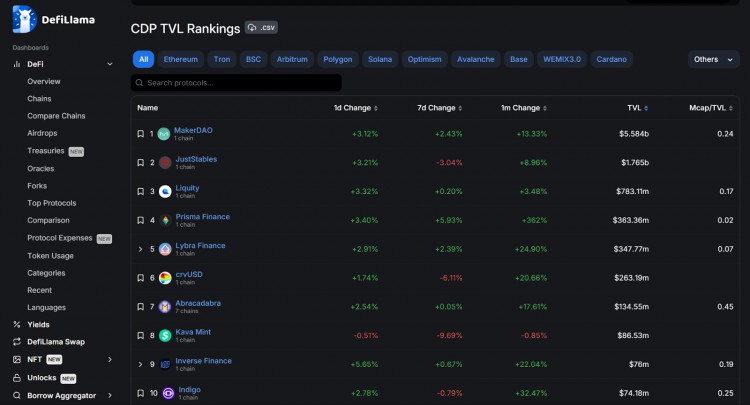Click the Prisma Finance protocol logo

(x=165, y=220)
